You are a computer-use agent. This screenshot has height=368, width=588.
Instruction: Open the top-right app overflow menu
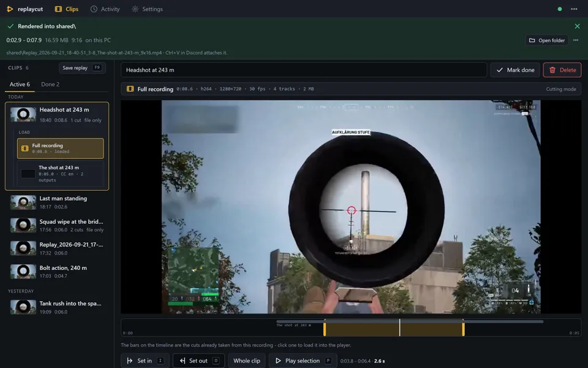(574, 9)
